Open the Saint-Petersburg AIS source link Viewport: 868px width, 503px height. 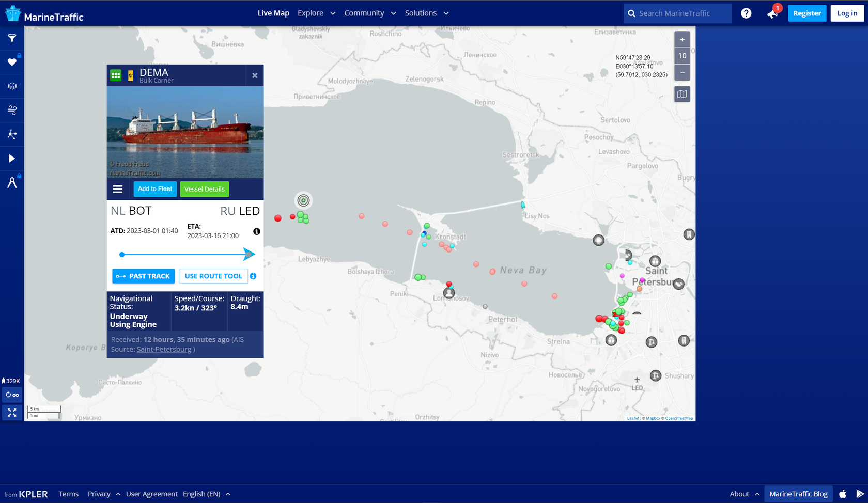[x=164, y=349]
